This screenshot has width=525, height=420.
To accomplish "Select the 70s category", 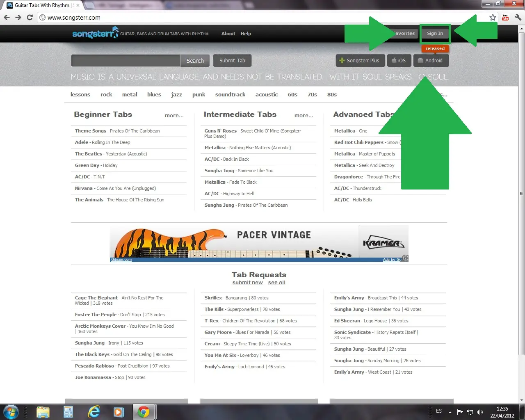I will [x=312, y=94].
